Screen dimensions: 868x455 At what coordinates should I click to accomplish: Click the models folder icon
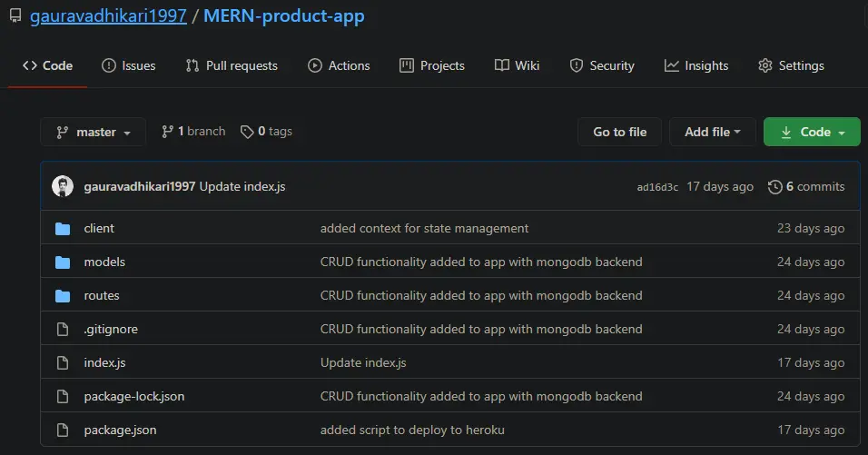tap(63, 262)
